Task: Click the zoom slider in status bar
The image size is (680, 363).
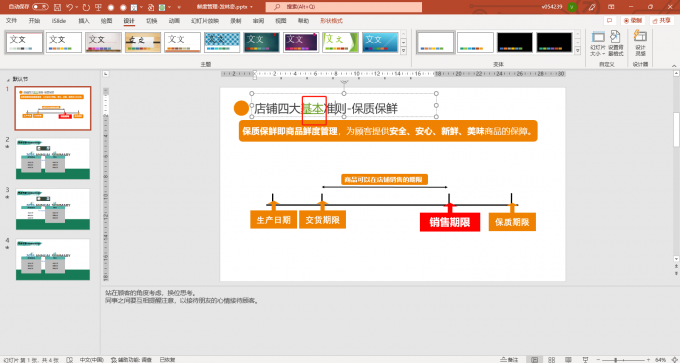Action: (623, 360)
